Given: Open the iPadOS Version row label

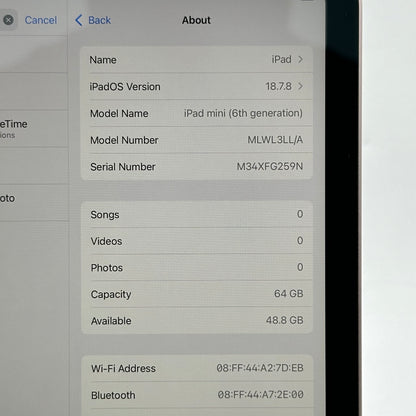Looking at the screenshot, I should coord(125,87).
